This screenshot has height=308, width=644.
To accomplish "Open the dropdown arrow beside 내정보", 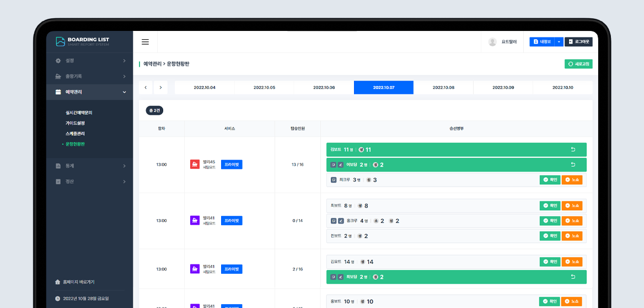I will pos(559,42).
